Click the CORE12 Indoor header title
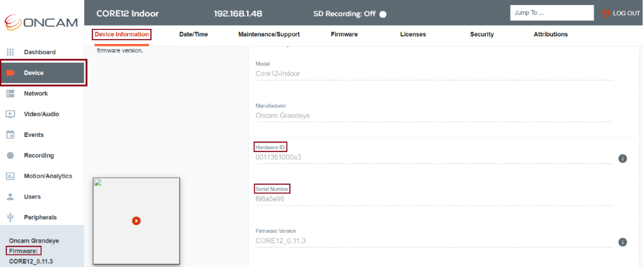 pos(128,14)
